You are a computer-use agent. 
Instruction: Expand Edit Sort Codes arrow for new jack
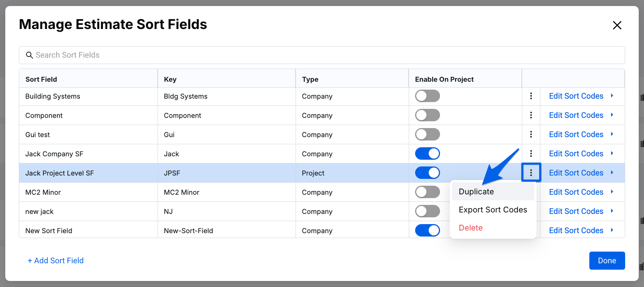(612, 211)
